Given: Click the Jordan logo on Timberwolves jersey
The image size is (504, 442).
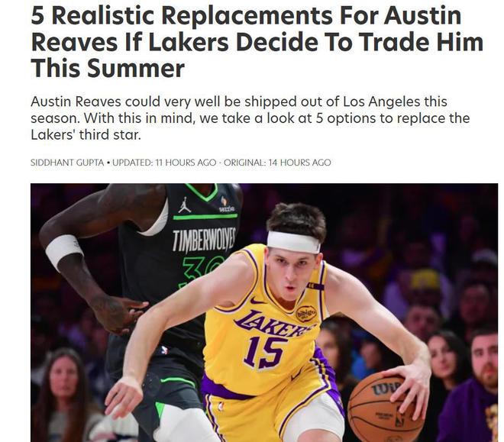Looking at the screenshot, I should click(x=185, y=205).
